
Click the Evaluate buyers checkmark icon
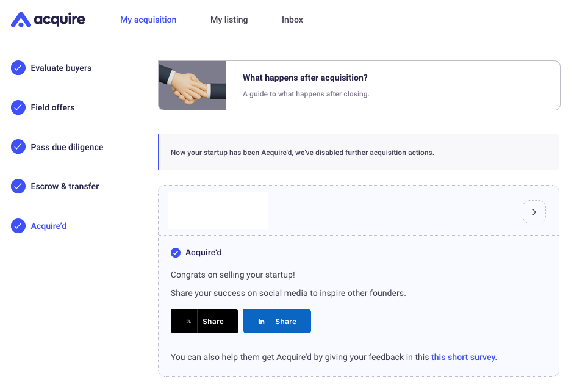pos(18,68)
